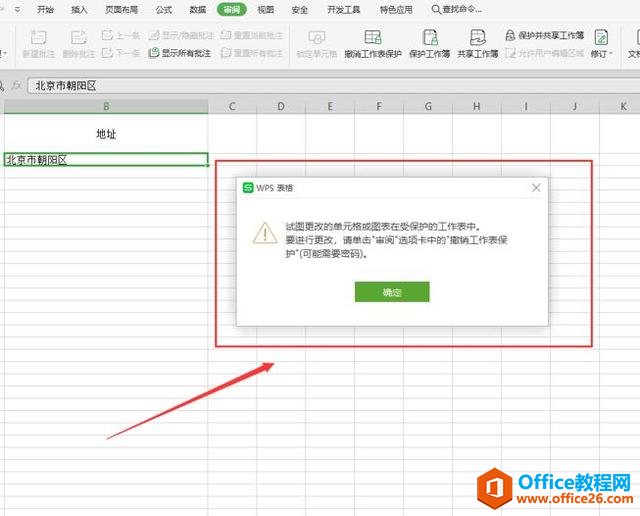Image resolution: width=640 pixels, height=516 pixels.
Task: Open the 开始 ribbon tab
Action: point(45,9)
